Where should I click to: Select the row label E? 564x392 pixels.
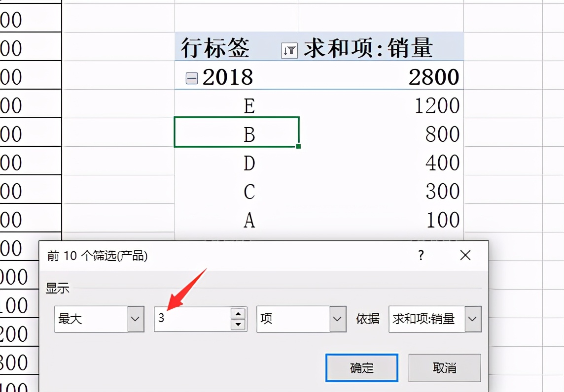(x=249, y=106)
